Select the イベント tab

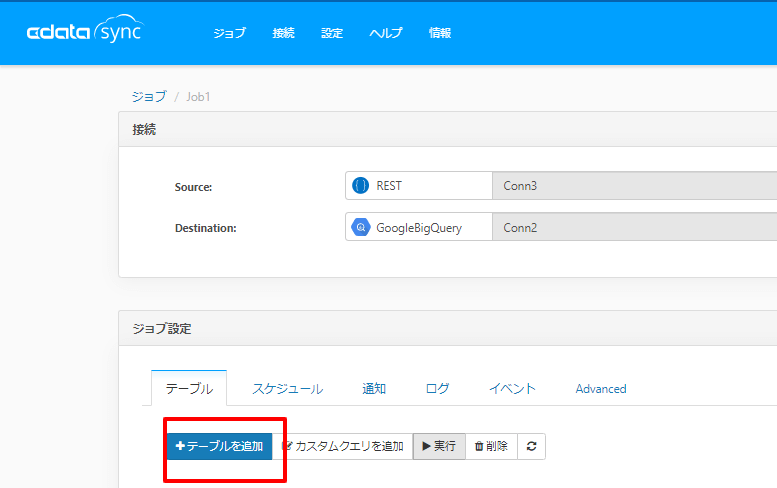512,389
